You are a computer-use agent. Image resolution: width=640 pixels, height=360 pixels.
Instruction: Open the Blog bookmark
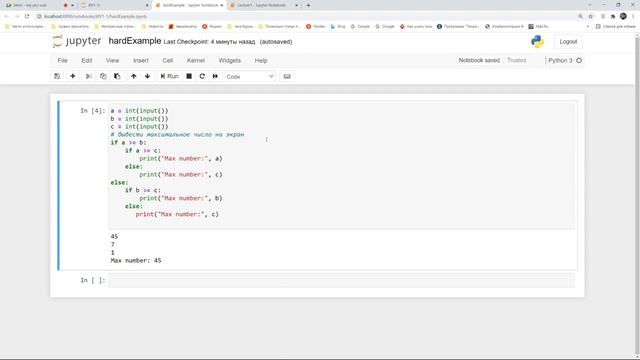(338, 27)
